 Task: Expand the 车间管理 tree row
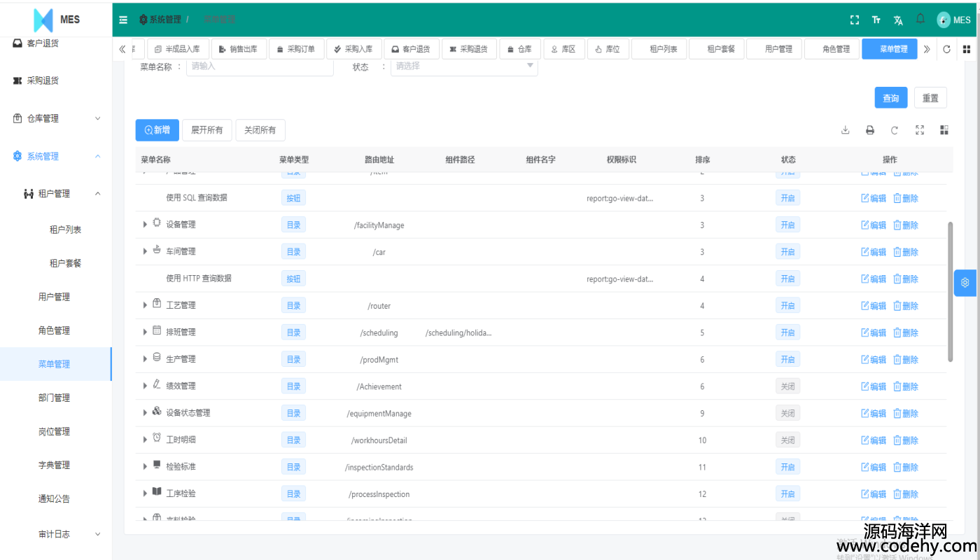tap(145, 251)
